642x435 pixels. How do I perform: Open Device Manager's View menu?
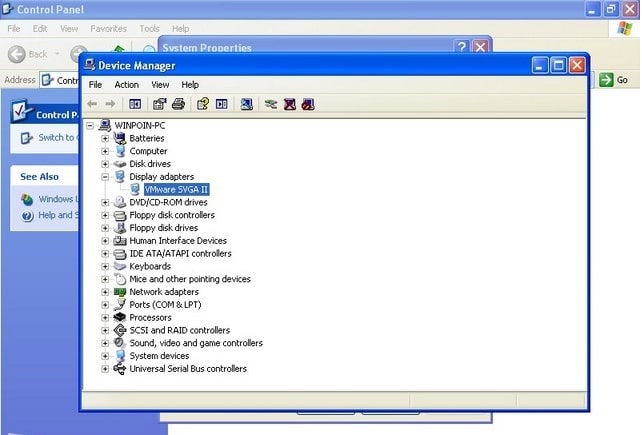tap(160, 85)
